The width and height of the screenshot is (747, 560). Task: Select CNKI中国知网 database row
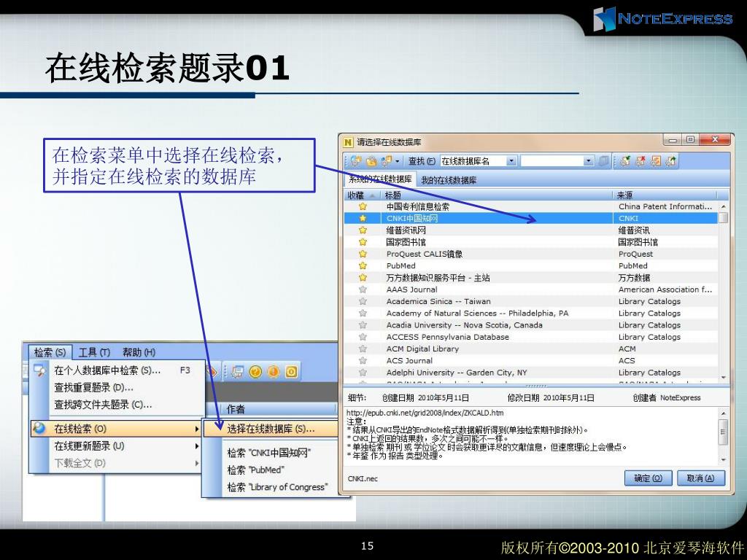click(531, 218)
